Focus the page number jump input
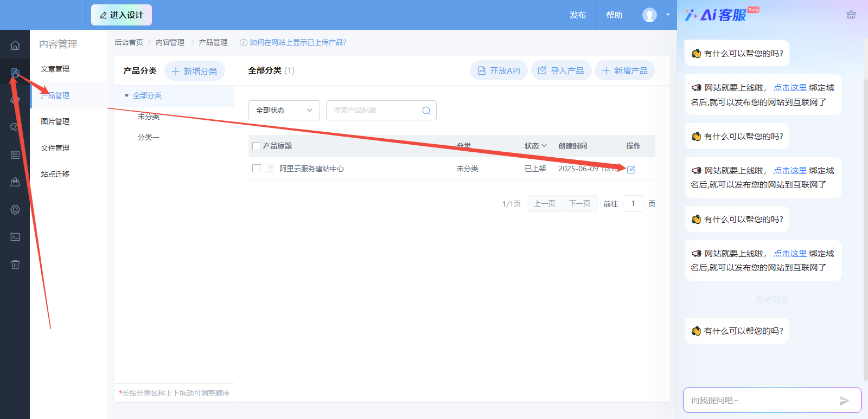The height and width of the screenshot is (419, 868). coord(633,203)
